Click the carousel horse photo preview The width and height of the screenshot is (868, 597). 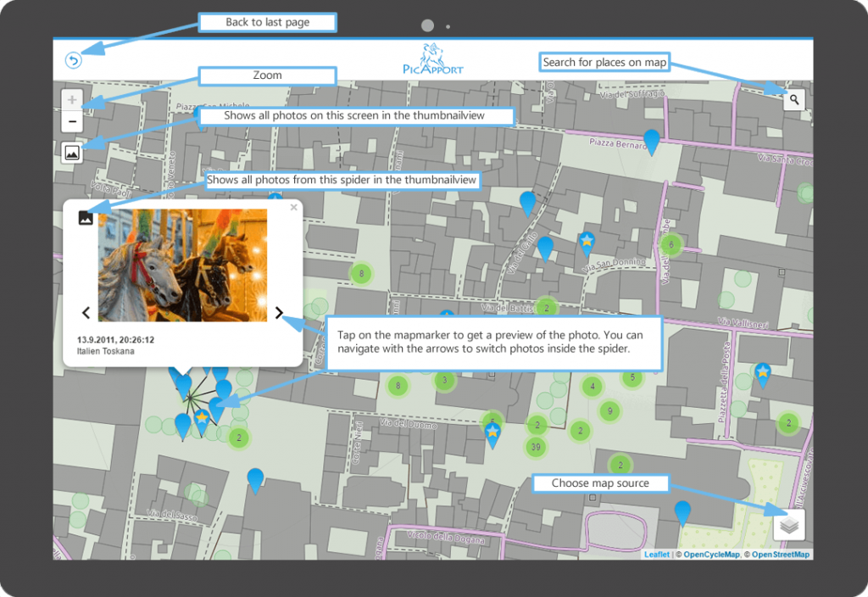pyautogui.click(x=182, y=265)
